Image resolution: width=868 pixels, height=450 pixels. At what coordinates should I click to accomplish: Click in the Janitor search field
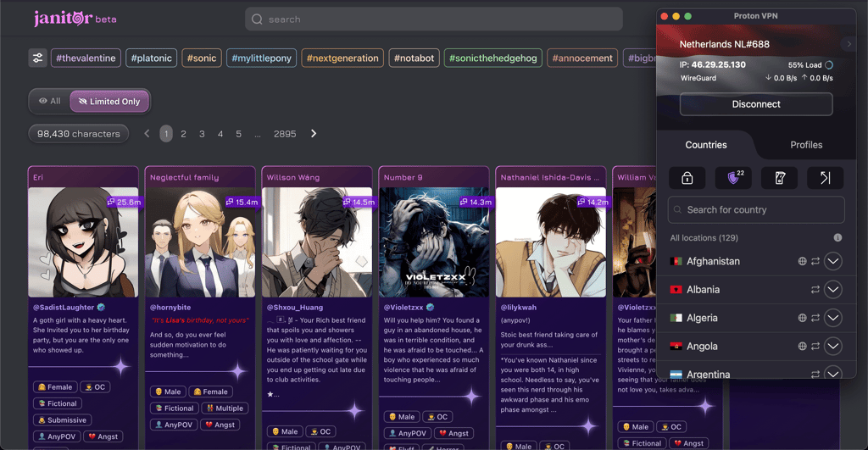[434, 19]
